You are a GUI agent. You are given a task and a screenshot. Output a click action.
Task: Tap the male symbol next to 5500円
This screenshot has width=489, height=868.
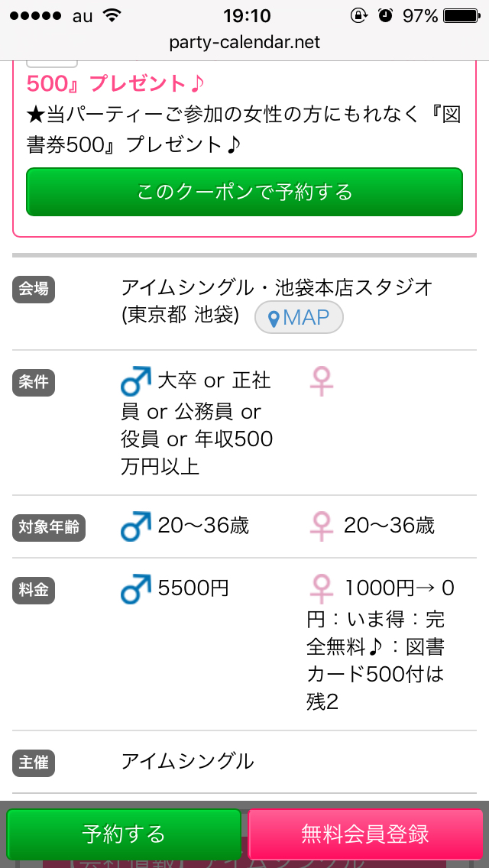[136, 589]
